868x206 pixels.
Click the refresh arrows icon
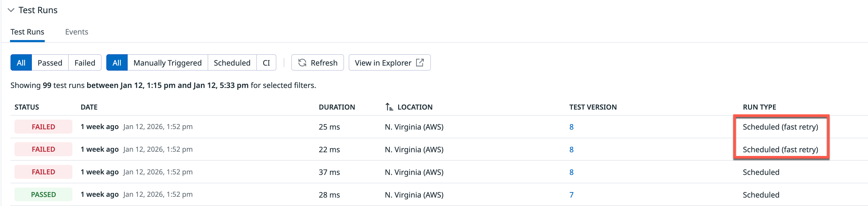point(302,63)
